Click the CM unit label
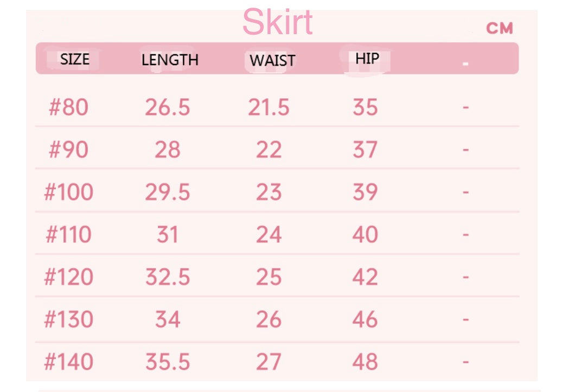This screenshot has height=392, width=562. click(499, 29)
